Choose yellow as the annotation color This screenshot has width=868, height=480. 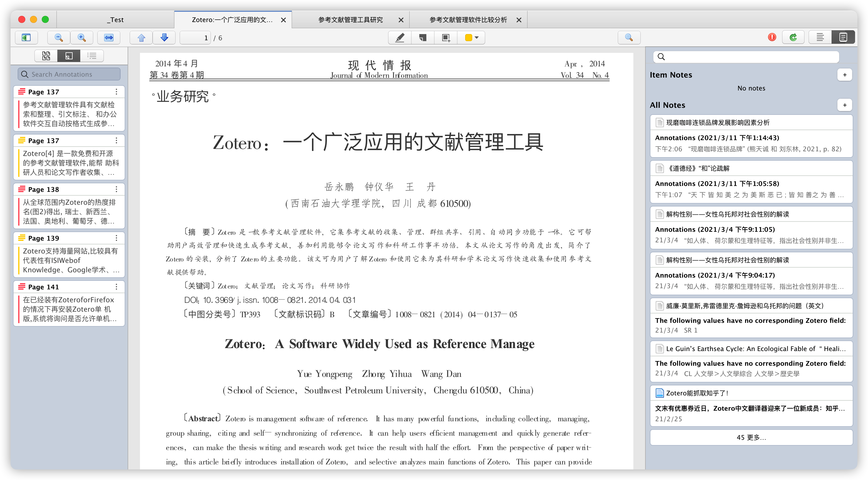(468, 37)
